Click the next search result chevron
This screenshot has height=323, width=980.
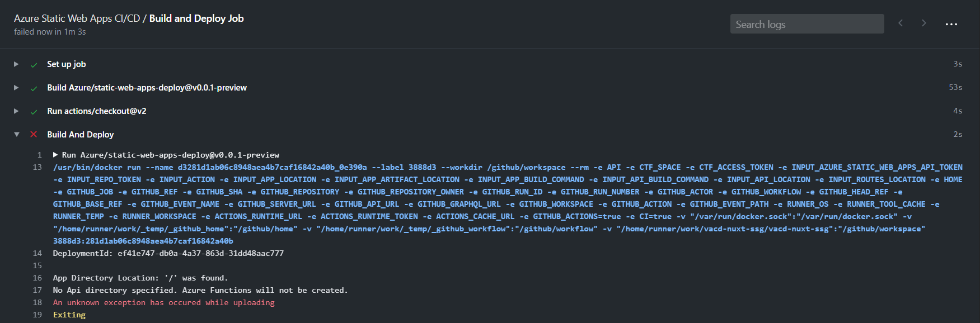point(923,23)
